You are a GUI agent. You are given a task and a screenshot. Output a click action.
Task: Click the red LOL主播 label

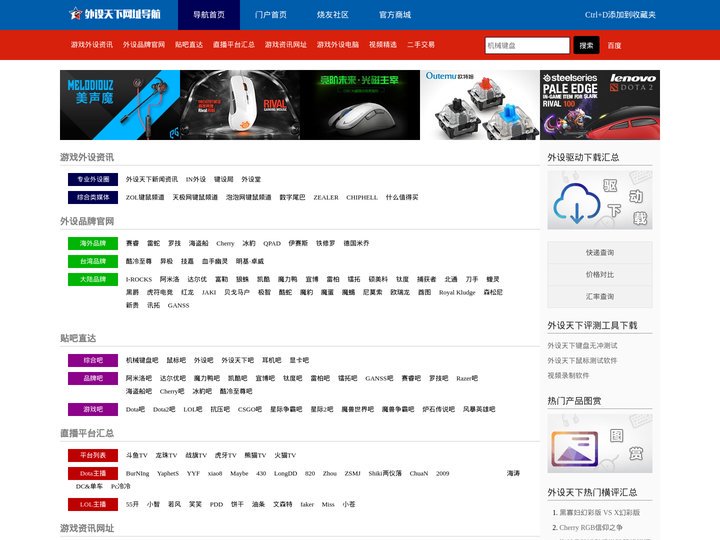coord(93,504)
